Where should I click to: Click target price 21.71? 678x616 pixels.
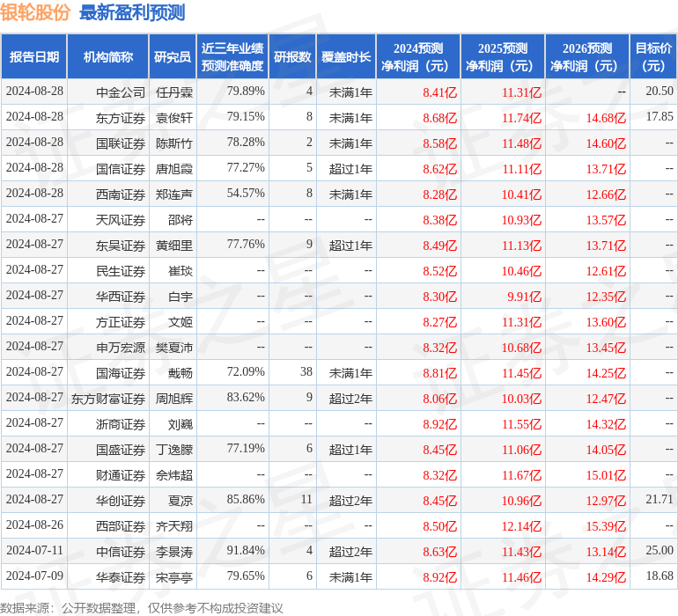(x=660, y=499)
